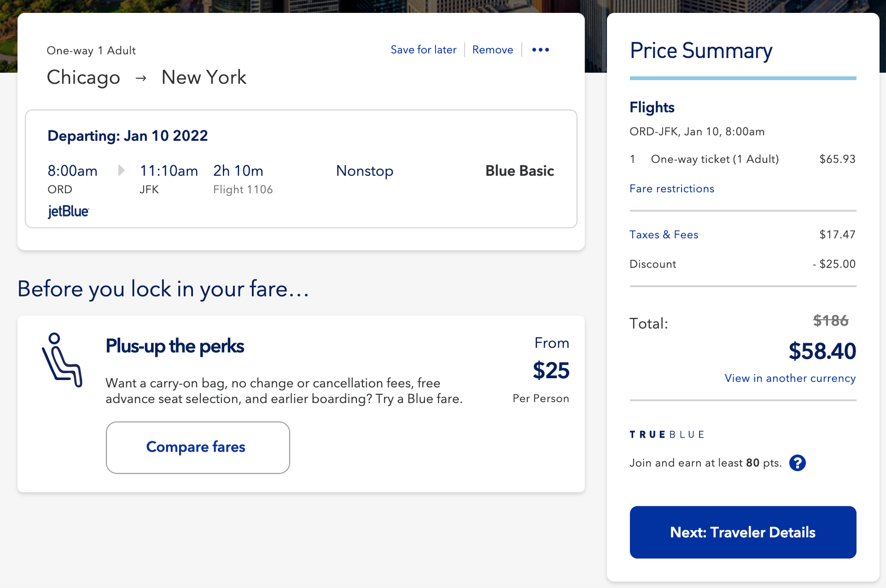The height and width of the screenshot is (588, 886).
Task: Click the TrueBlue points help icon
Action: tap(798, 463)
